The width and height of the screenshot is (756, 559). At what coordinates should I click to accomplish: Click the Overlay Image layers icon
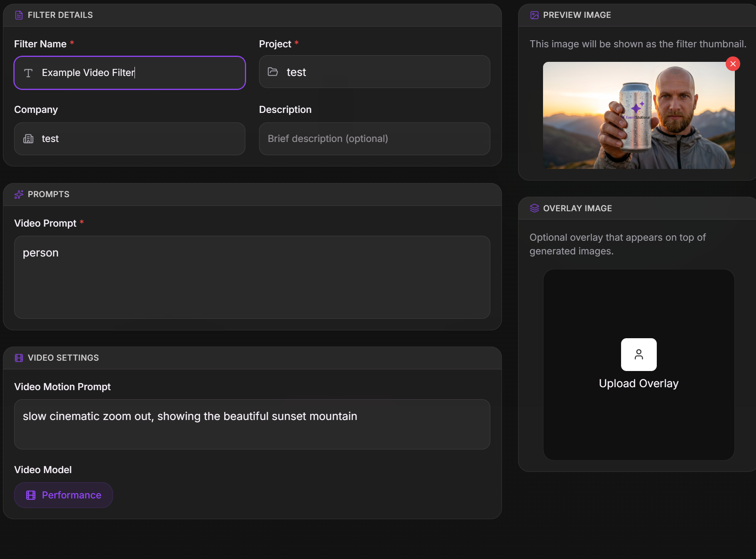pos(534,208)
